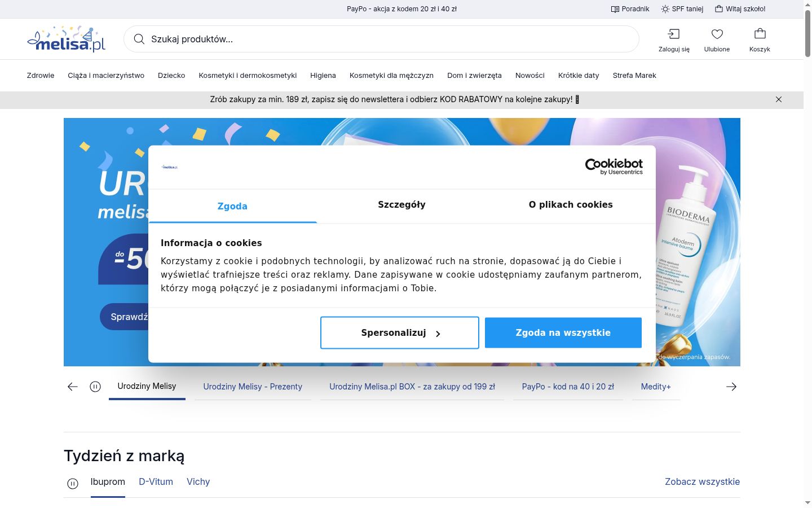Open the Zdrowie menu category
812x508 pixels.
point(41,75)
